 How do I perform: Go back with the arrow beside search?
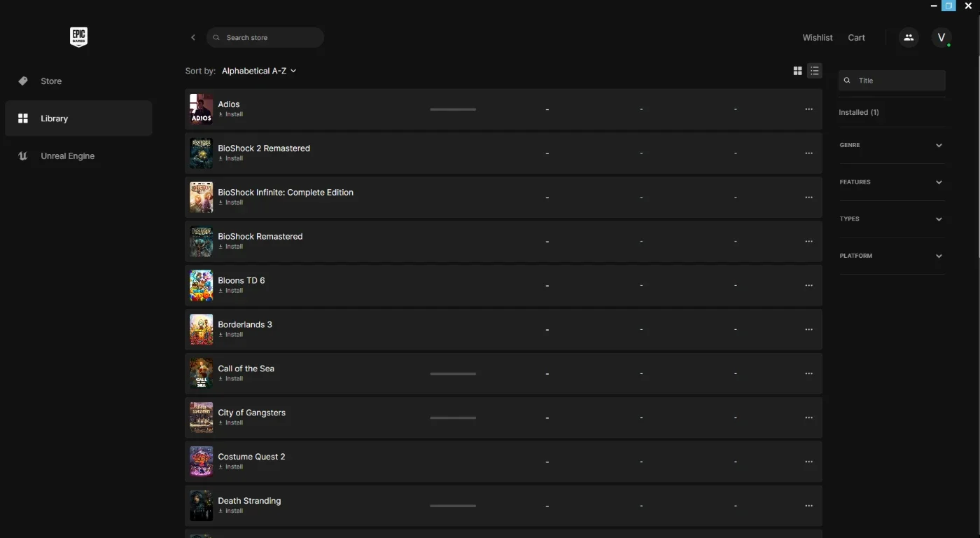click(193, 38)
